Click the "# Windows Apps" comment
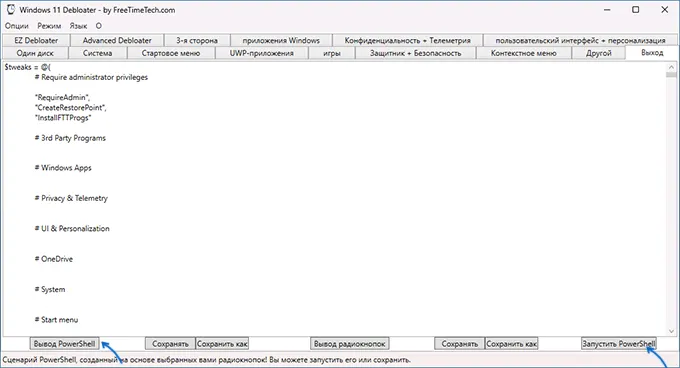The height and width of the screenshot is (368, 680). point(63,168)
